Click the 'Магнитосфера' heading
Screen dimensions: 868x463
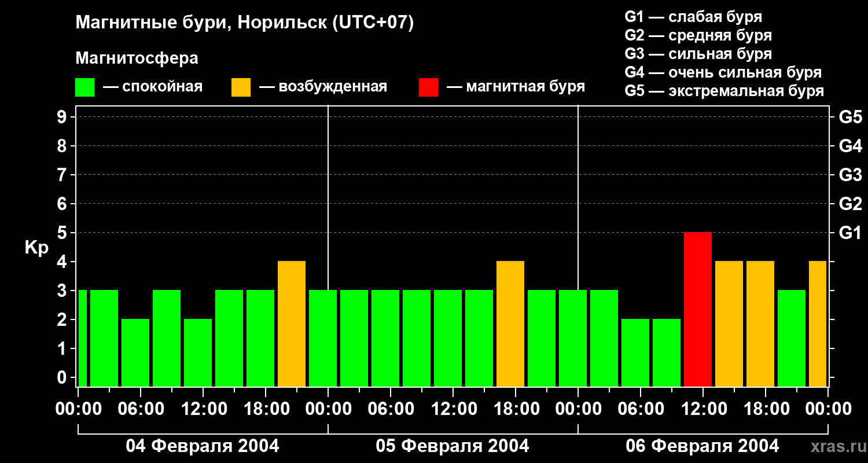137,58
